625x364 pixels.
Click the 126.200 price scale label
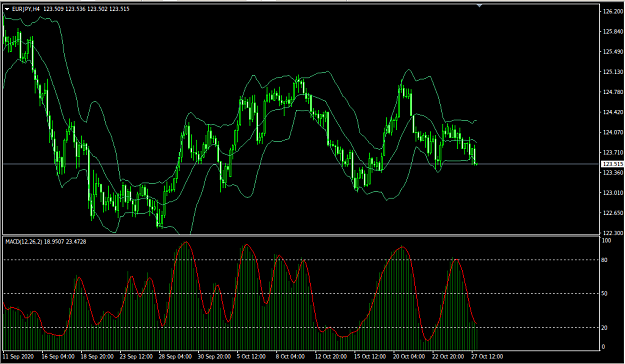click(613, 12)
